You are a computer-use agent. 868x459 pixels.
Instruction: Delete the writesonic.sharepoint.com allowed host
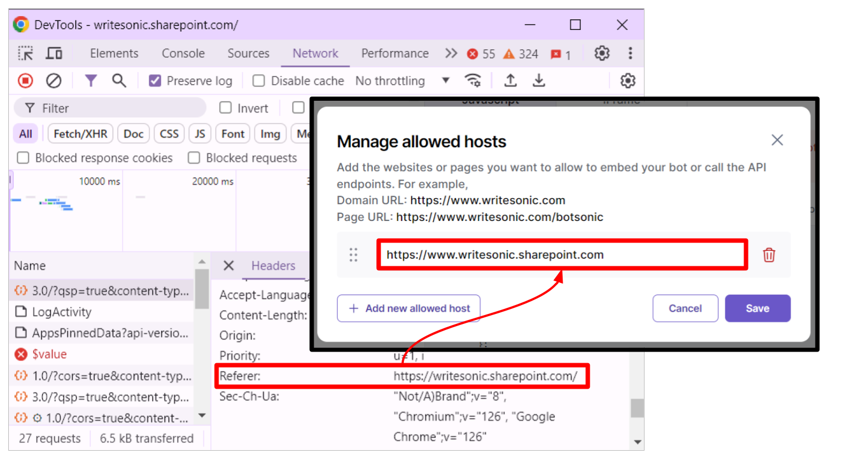[769, 255]
